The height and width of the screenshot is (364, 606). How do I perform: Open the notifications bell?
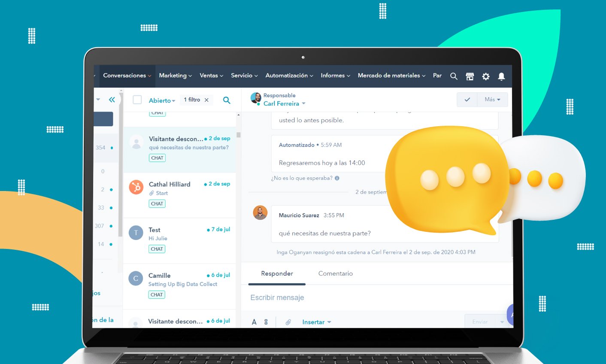501,76
